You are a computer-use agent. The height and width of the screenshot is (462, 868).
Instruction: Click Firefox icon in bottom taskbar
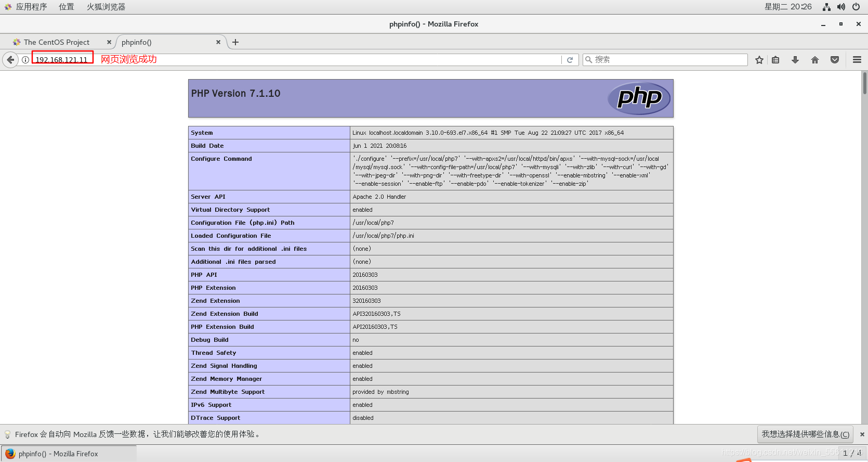click(10, 454)
